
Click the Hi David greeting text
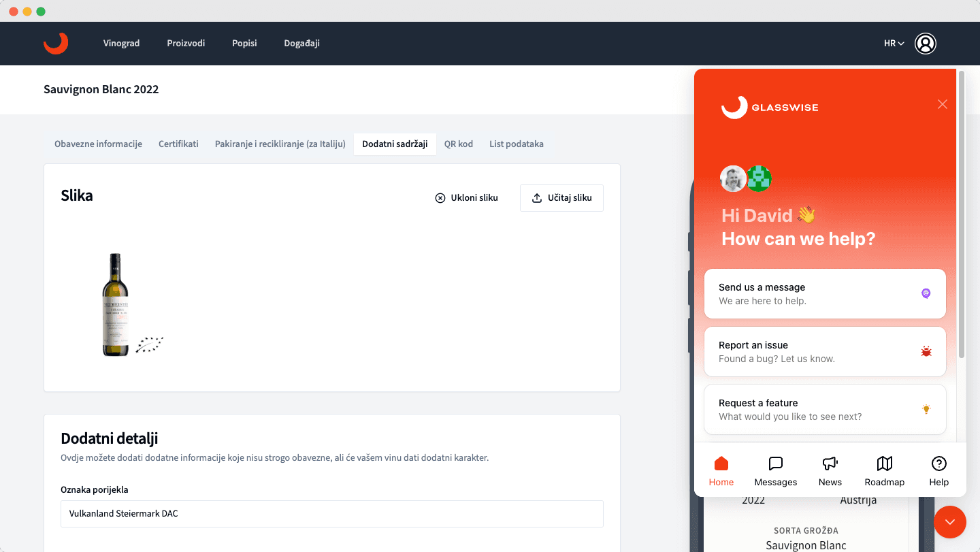point(769,216)
